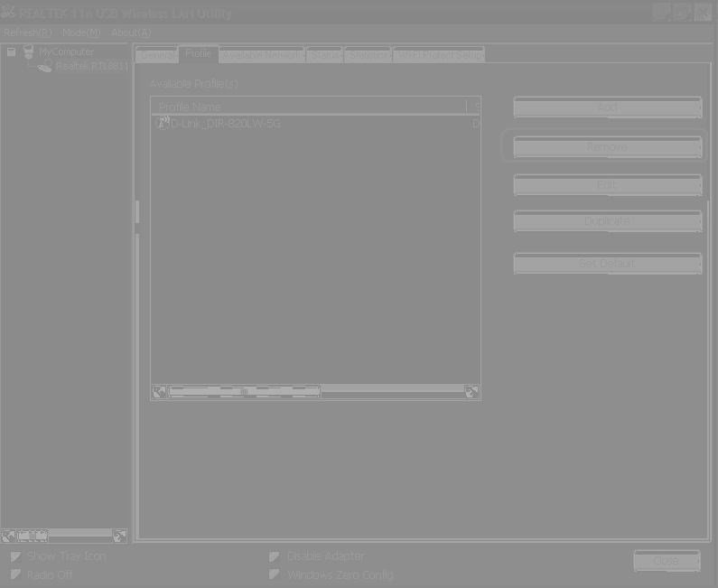718x588 pixels.
Task: Click tree panel scroll-left arrow
Action: click(x=8, y=536)
